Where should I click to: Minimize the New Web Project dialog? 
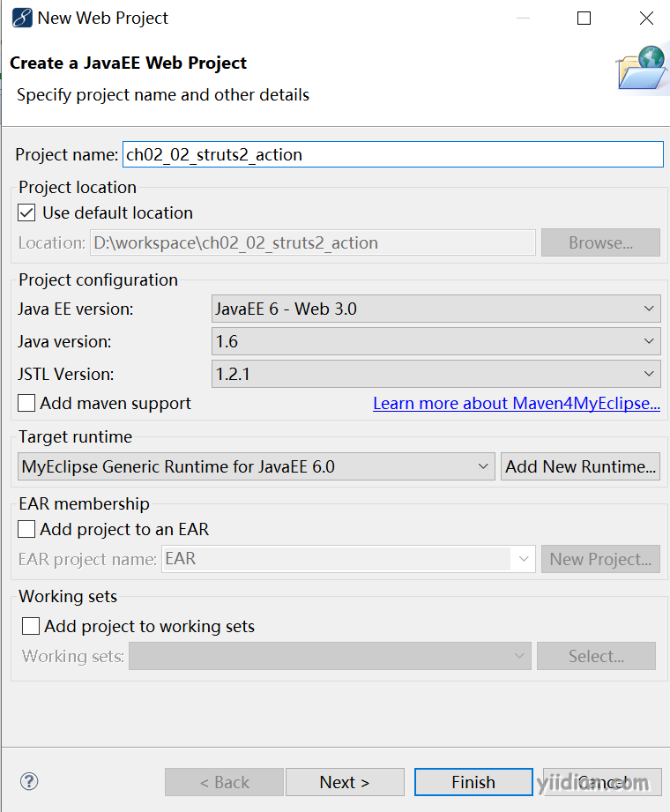pos(523,19)
